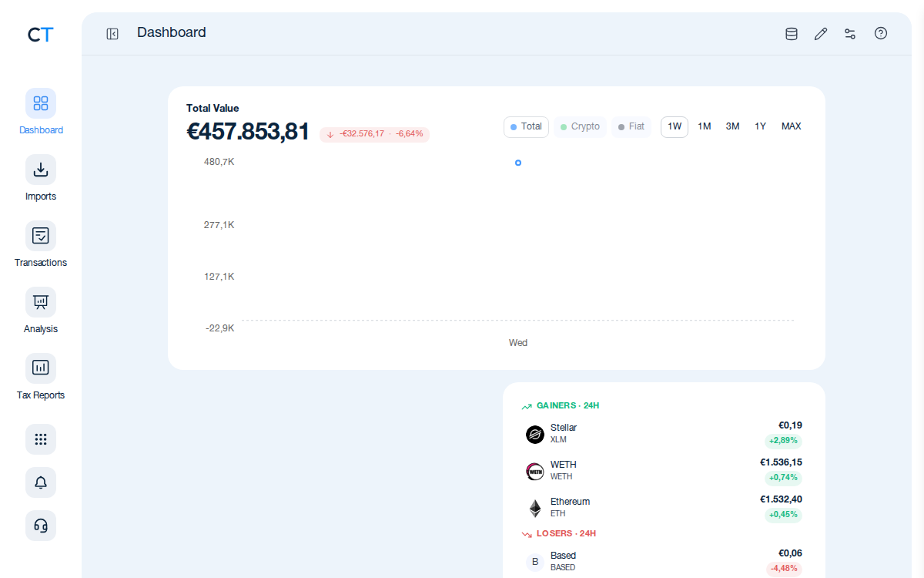Click the €1.536,15 WETH price
This screenshot has height=578, width=924.
[x=781, y=462]
